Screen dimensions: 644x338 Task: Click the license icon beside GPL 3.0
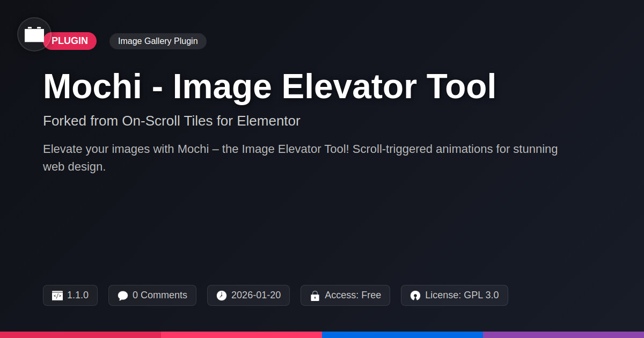point(415,296)
